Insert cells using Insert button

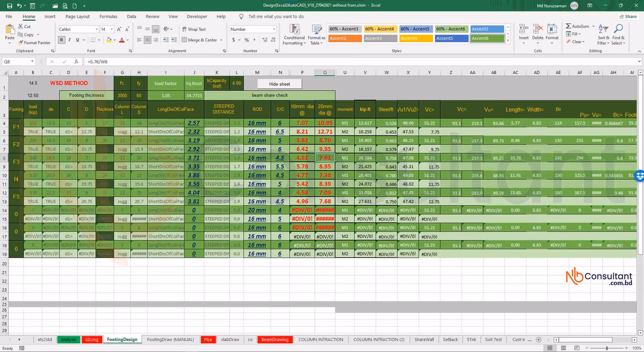click(523, 34)
